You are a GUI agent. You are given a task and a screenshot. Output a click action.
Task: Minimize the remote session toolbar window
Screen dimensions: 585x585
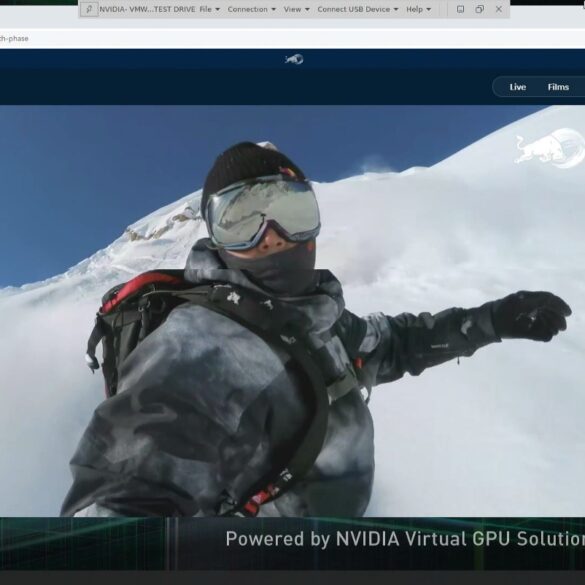tap(460, 9)
